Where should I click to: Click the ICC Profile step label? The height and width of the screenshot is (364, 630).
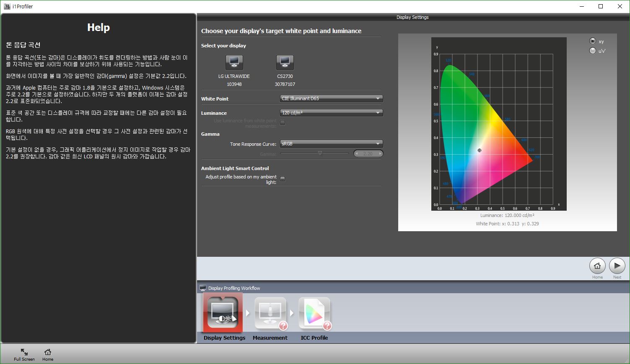click(314, 338)
